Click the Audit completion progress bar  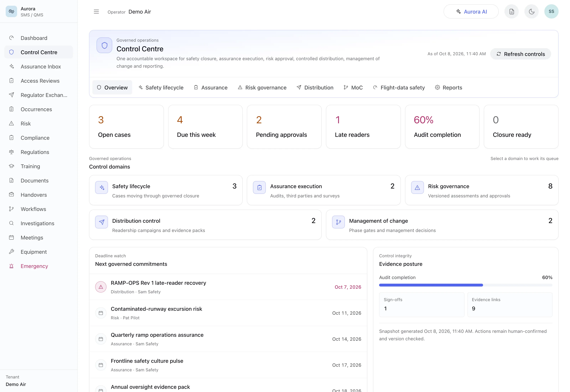coord(466,285)
